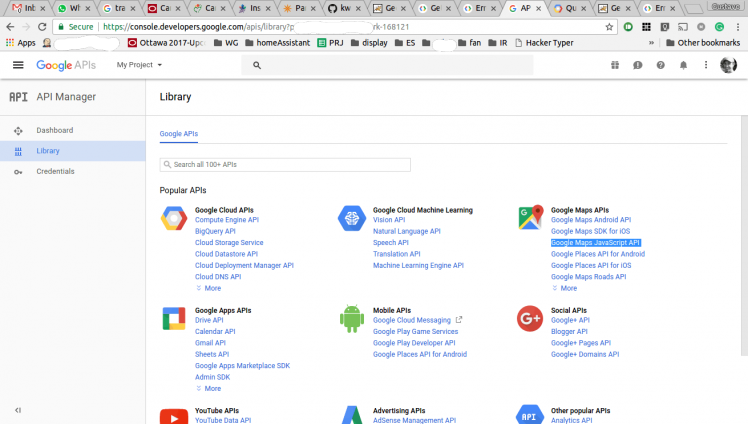748x424 pixels.
Task: Collapse the sidebar with the arrow icon
Action: [x=18, y=410]
